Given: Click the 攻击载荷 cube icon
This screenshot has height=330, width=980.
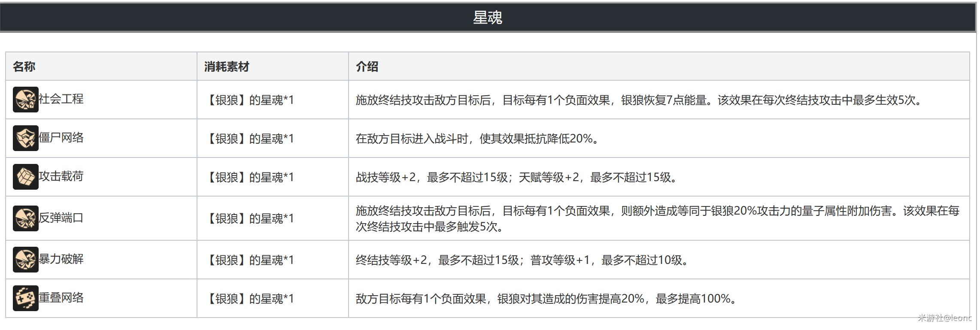Looking at the screenshot, I should point(26,177).
